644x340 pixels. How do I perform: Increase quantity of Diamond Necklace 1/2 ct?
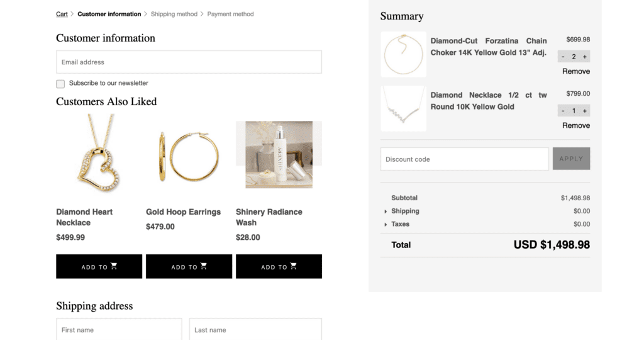[585, 111]
